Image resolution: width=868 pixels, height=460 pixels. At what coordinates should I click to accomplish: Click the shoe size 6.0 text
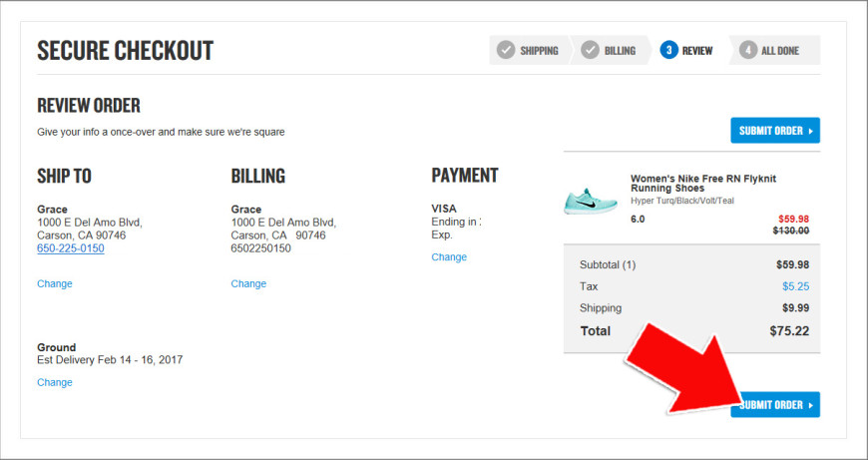[638, 219]
